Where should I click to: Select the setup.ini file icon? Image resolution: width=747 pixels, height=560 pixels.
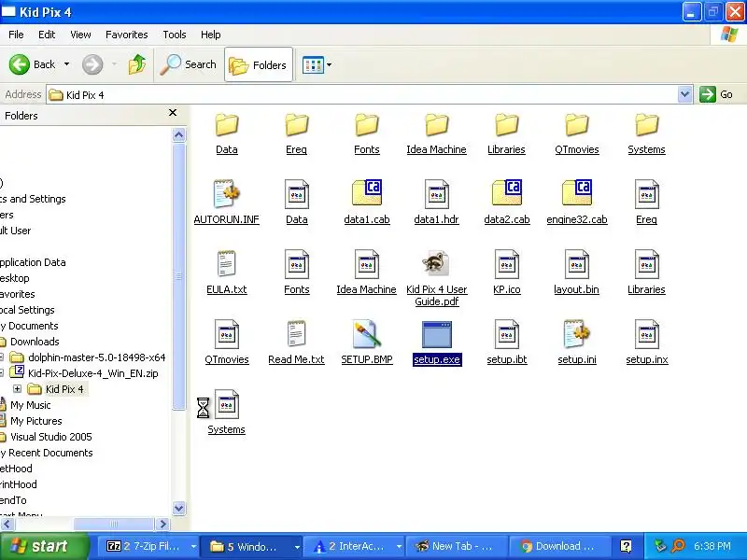tap(576, 333)
